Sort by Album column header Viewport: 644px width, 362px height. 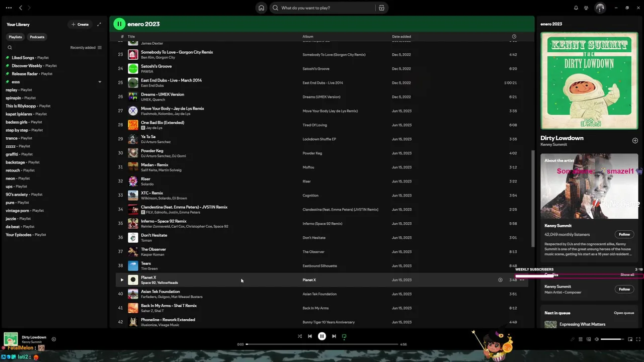click(308, 37)
